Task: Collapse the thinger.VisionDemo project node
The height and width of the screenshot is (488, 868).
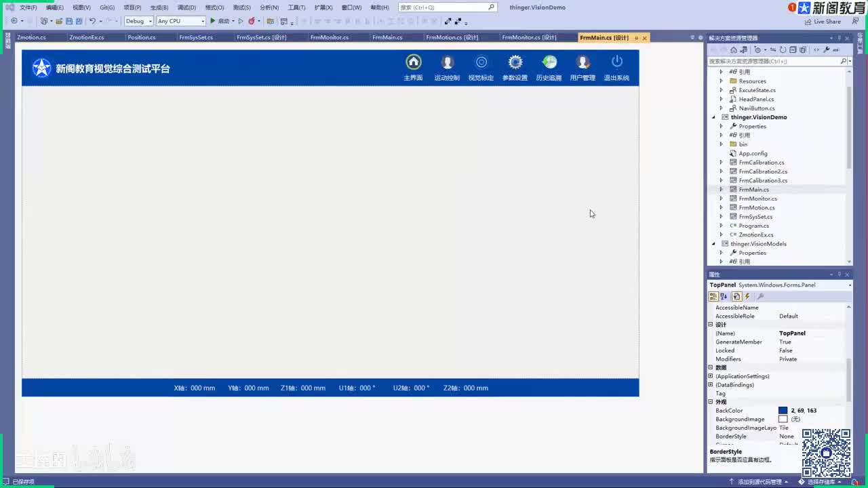Action: (713, 117)
